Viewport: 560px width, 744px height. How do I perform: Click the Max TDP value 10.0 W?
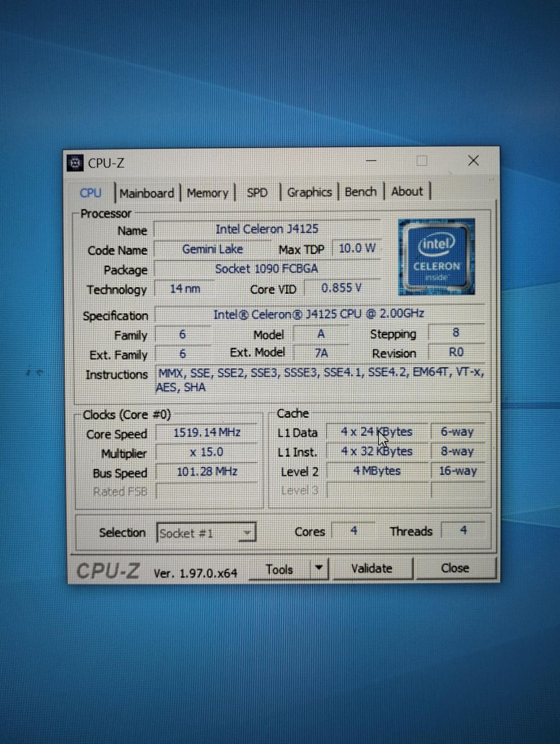point(357,248)
